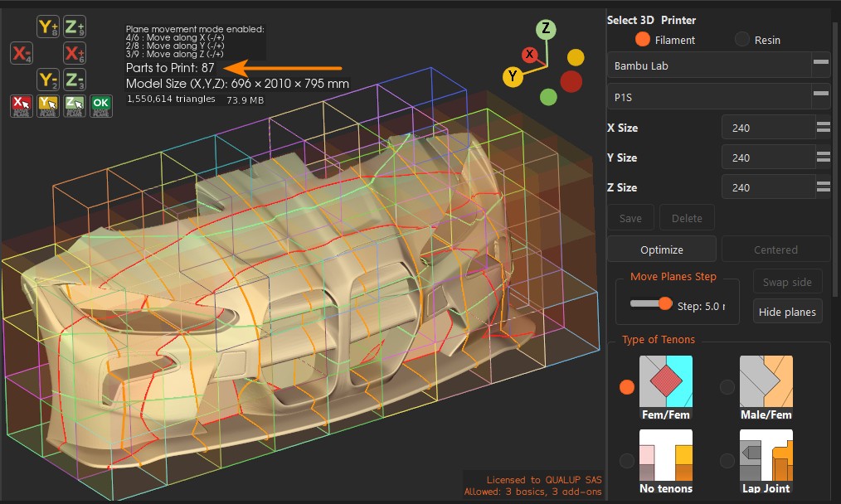
Task: Click the Hide planes button
Action: click(x=787, y=312)
